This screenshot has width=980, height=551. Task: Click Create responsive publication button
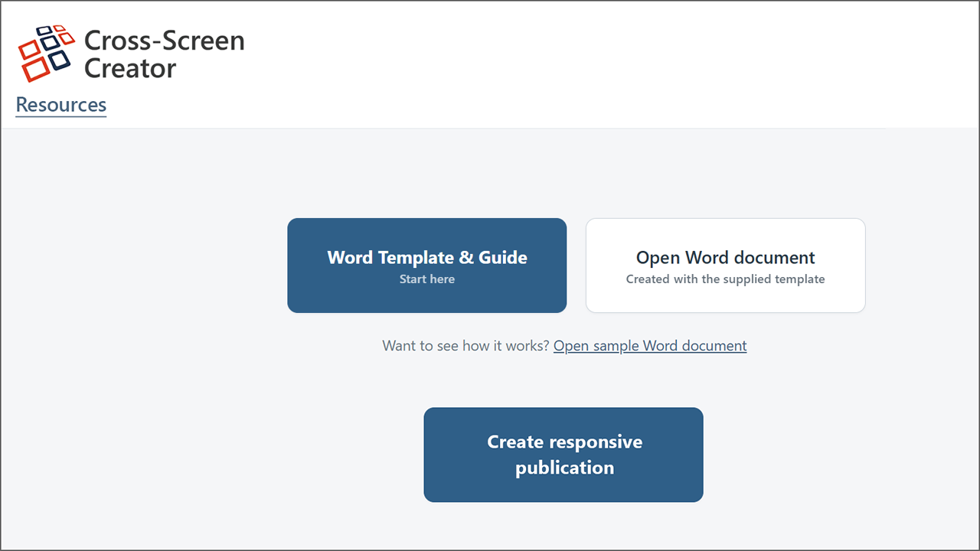(x=563, y=455)
